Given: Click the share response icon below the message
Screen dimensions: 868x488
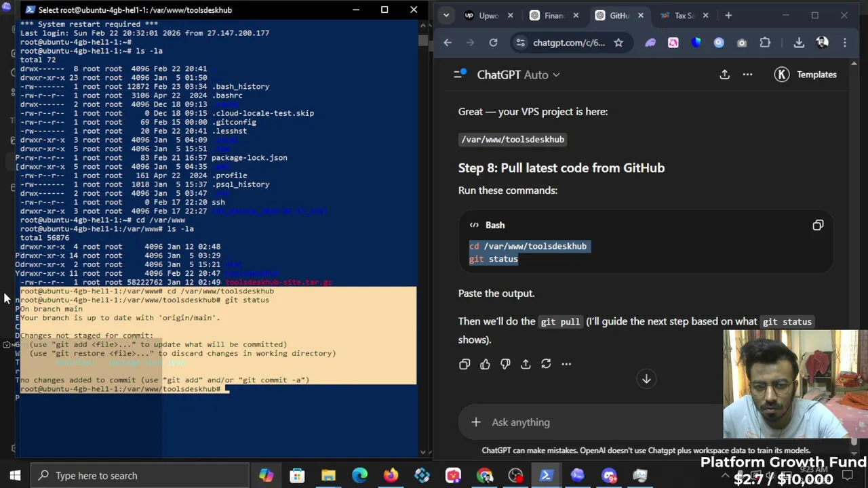Looking at the screenshot, I should pos(526,364).
